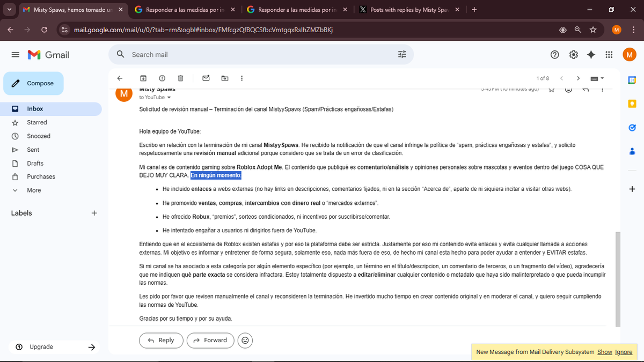Compose a new email
The height and width of the screenshot is (362, 644).
pyautogui.click(x=33, y=83)
